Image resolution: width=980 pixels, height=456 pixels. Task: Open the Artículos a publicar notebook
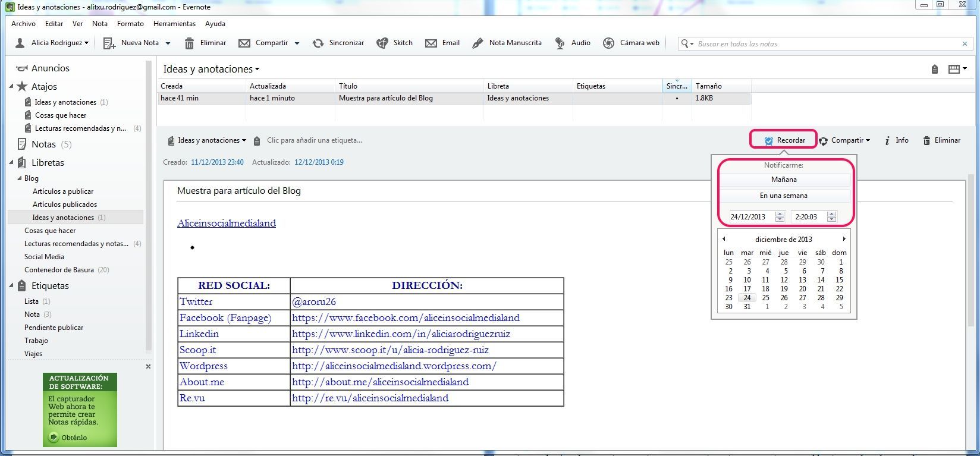[x=63, y=191]
